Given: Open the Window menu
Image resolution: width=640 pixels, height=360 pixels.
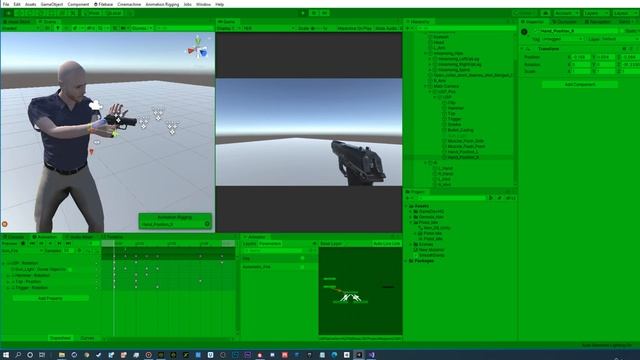Looking at the screenshot, I should coord(203,4).
